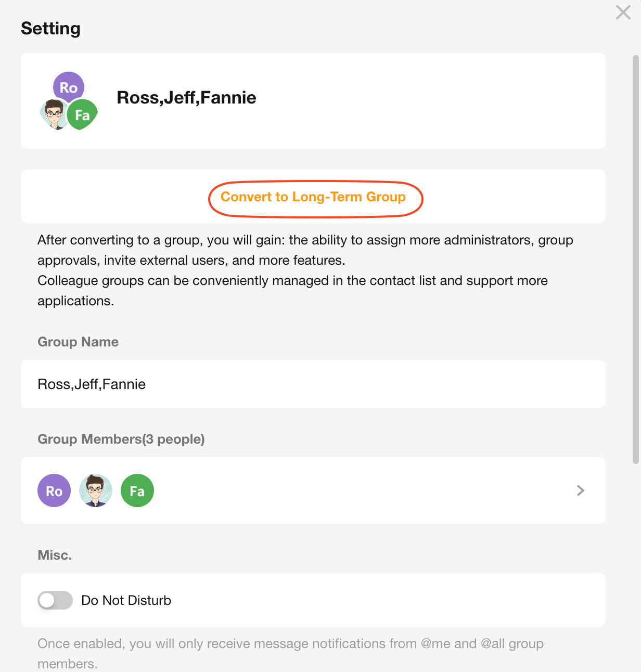Image resolution: width=641 pixels, height=672 pixels.
Task: Close the Setting panel with the X
Action: pyautogui.click(x=623, y=12)
